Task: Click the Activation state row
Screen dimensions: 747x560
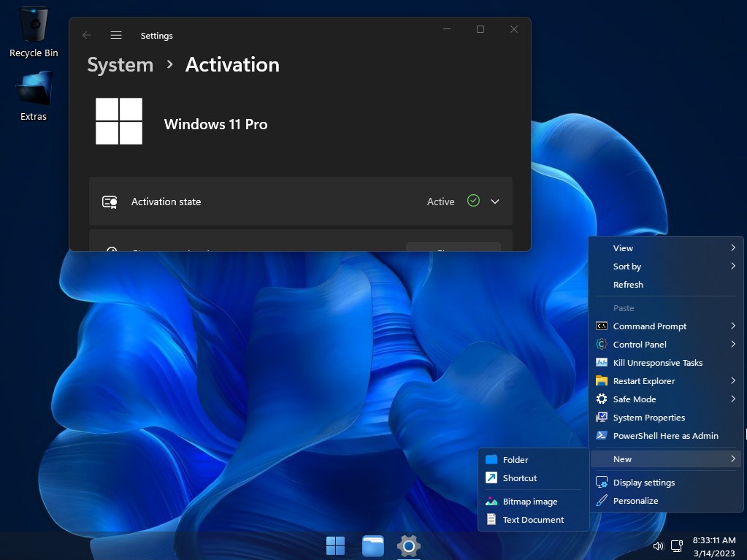Action: [301, 202]
